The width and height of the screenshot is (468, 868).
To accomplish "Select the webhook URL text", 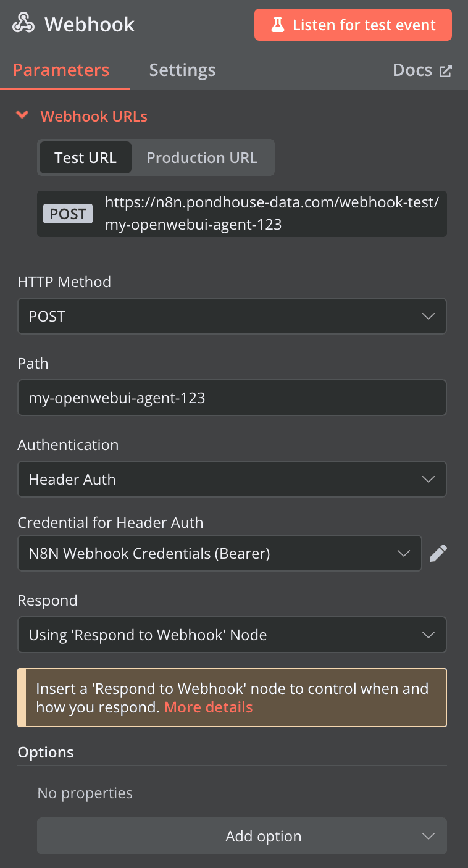I will (x=272, y=214).
